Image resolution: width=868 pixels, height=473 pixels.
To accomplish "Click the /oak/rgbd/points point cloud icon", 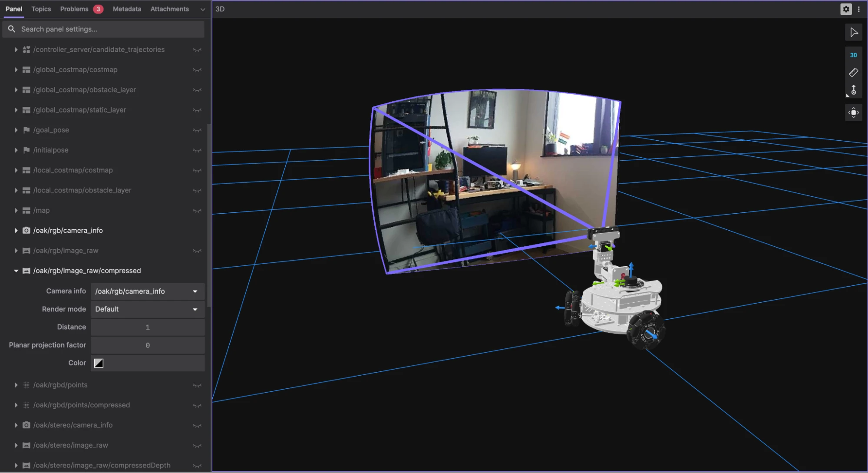I will pyautogui.click(x=26, y=385).
